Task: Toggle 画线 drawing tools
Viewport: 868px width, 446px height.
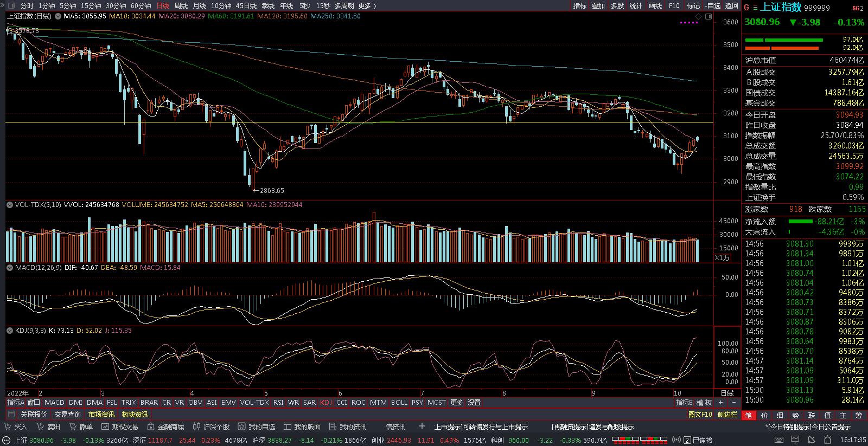Action: point(655,5)
